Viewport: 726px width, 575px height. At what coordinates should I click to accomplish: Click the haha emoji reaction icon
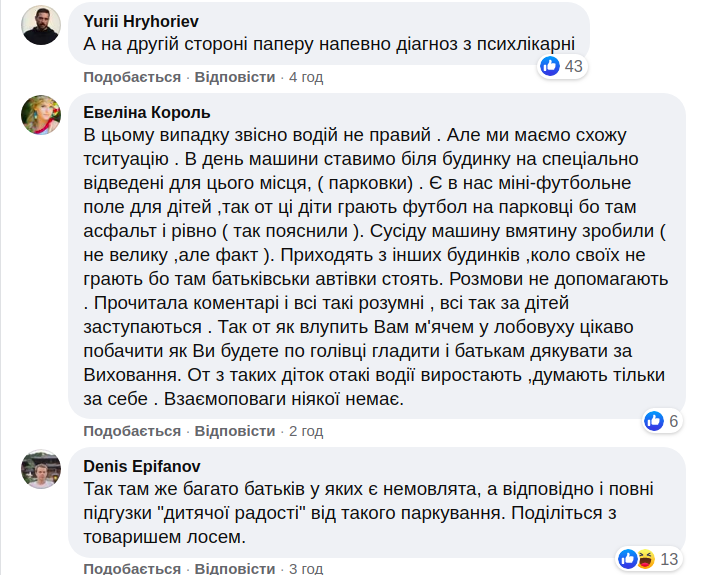tap(645, 558)
